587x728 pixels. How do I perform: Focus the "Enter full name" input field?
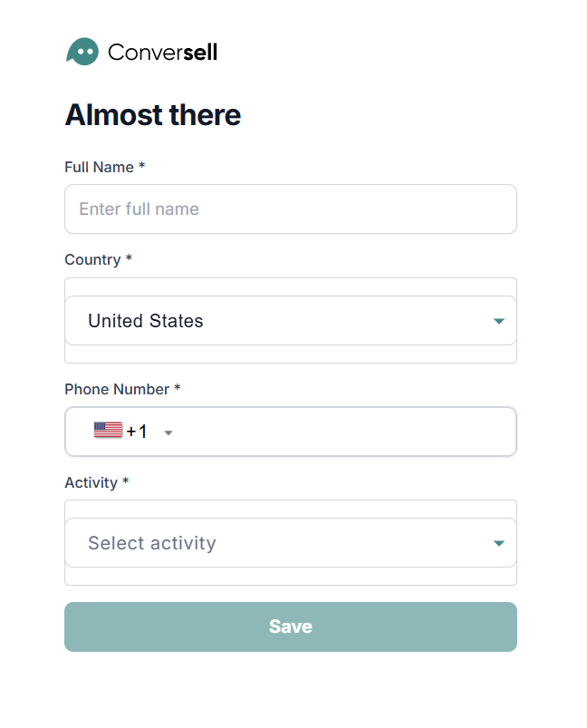pyautogui.click(x=290, y=209)
